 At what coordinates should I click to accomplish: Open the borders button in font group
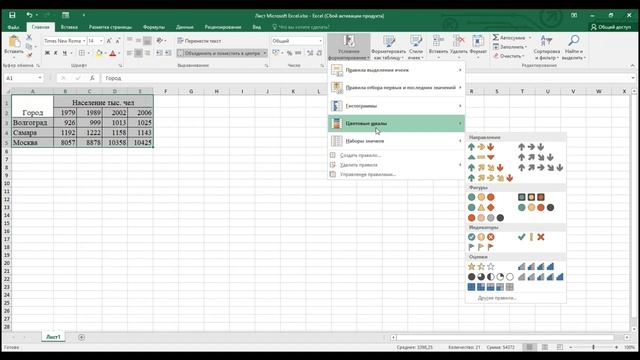click(x=82, y=53)
